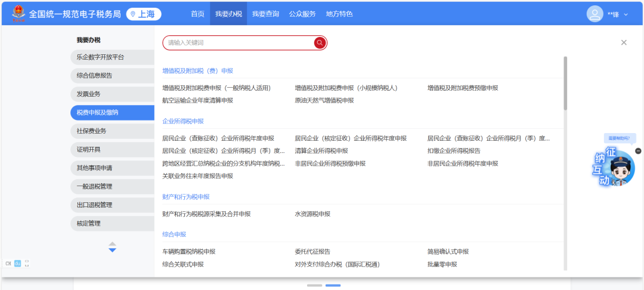Open the 上海 location selector
The image size is (644, 290).
(x=144, y=14)
